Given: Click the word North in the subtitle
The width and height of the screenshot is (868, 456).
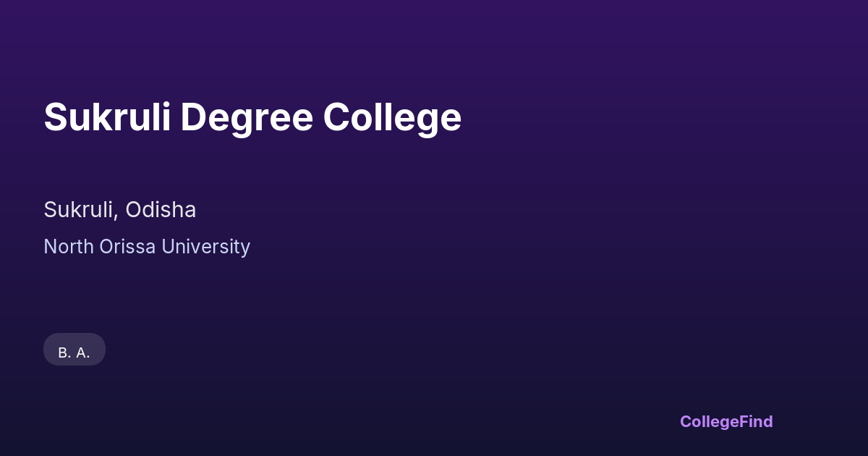Looking at the screenshot, I should point(68,247).
